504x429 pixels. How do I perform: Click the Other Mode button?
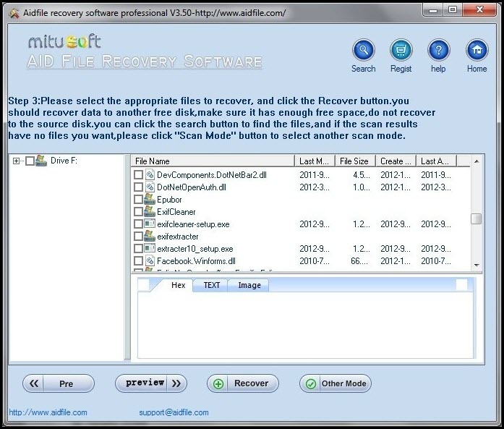point(336,383)
